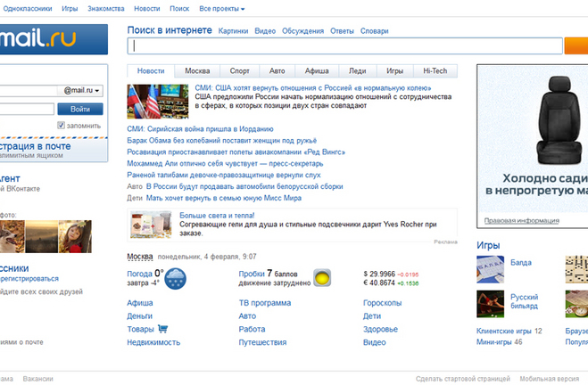This screenshot has height=385, width=588.
Task: Click the email login input field
Action: click(x=29, y=90)
